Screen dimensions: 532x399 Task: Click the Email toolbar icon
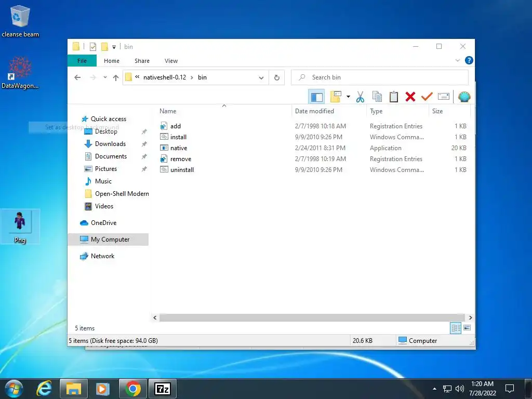[x=444, y=97]
